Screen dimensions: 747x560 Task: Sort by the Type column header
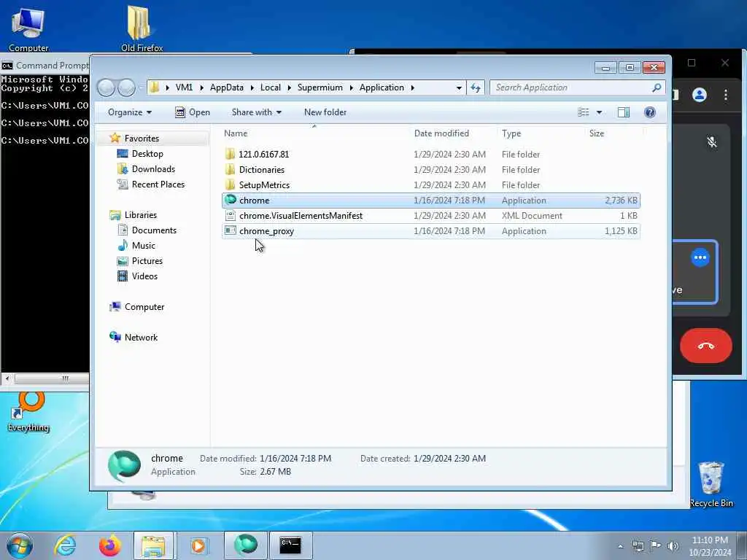(x=541, y=133)
